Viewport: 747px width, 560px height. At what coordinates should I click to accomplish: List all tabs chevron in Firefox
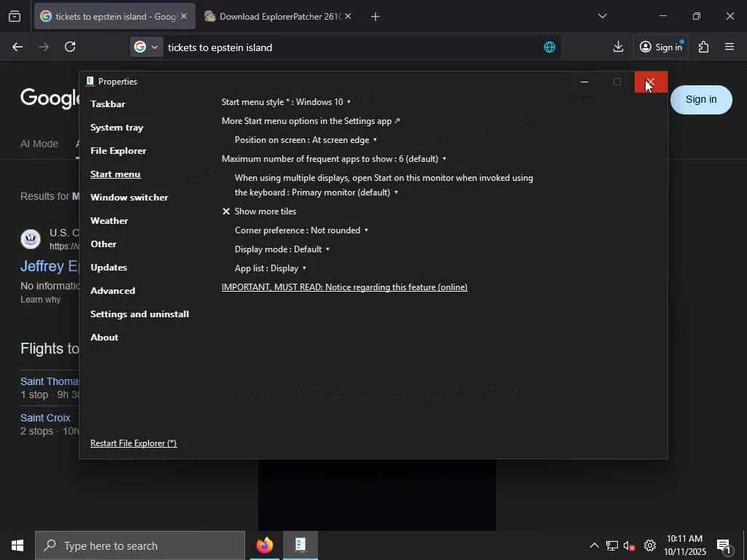[602, 16]
